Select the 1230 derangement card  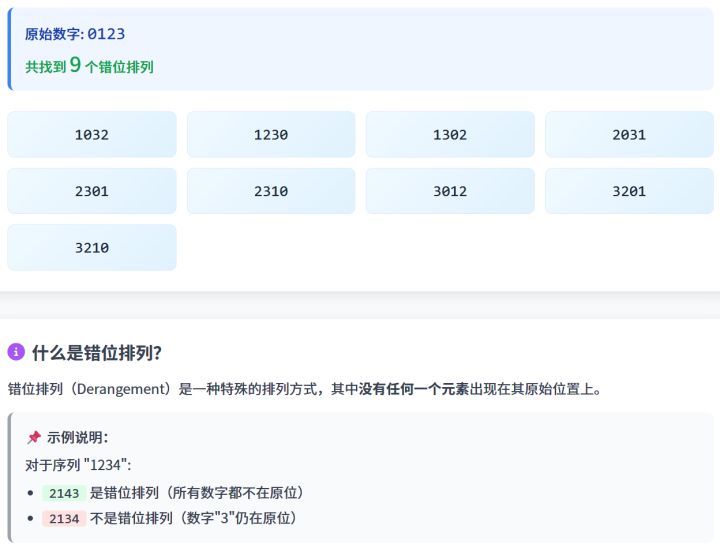271,135
